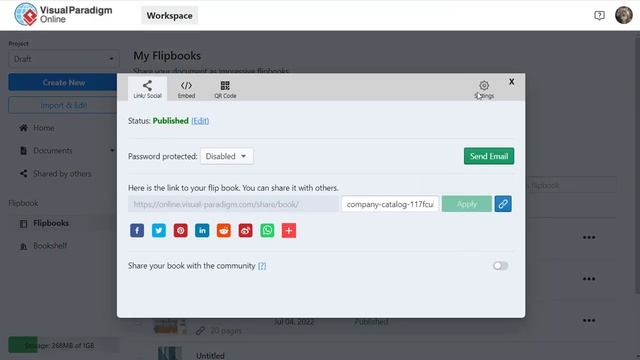Open the community sharing help [?] link
The height and width of the screenshot is (360, 640).
(262, 266)
